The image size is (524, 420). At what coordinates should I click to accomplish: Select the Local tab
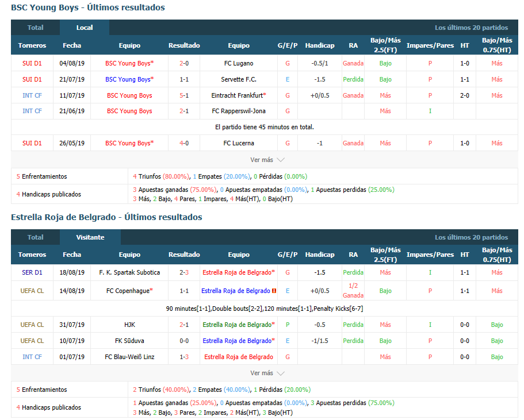(85, 28)
